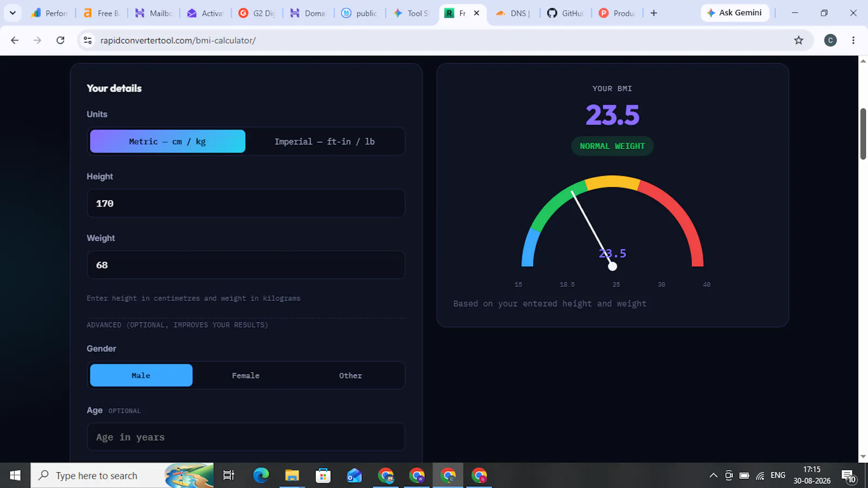Switch to the public tab
Viewport: 868px width, 488px height.
[360, 13]
